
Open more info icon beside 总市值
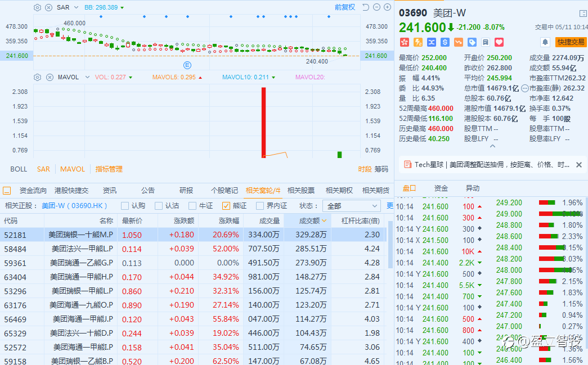tap(524, 88)
